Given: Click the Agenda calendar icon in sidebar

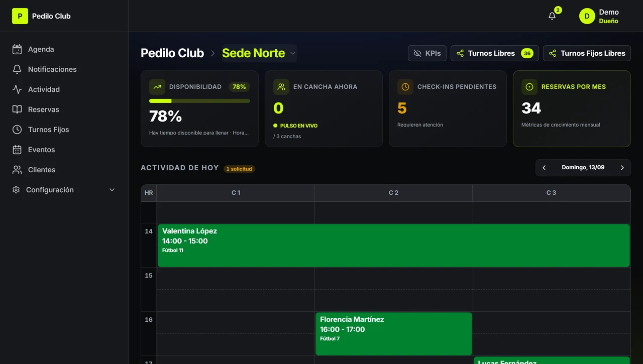Looking at the screenshot, I should point(17,49).
